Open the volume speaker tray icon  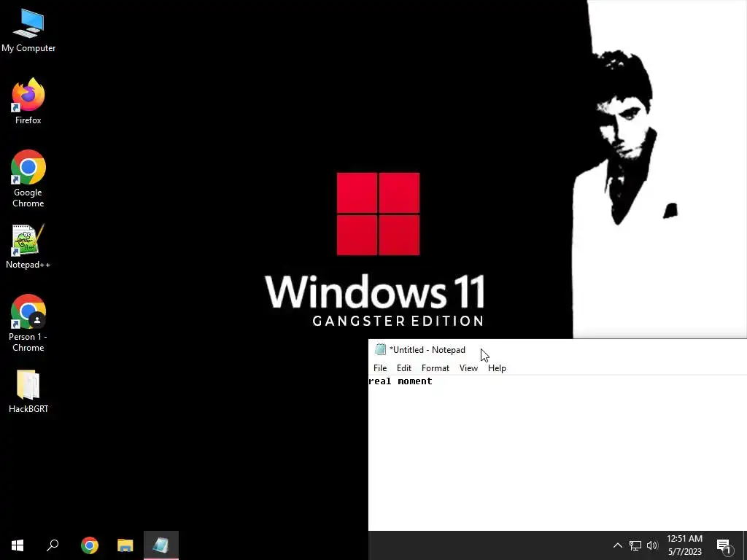click(x=652, y=545)
